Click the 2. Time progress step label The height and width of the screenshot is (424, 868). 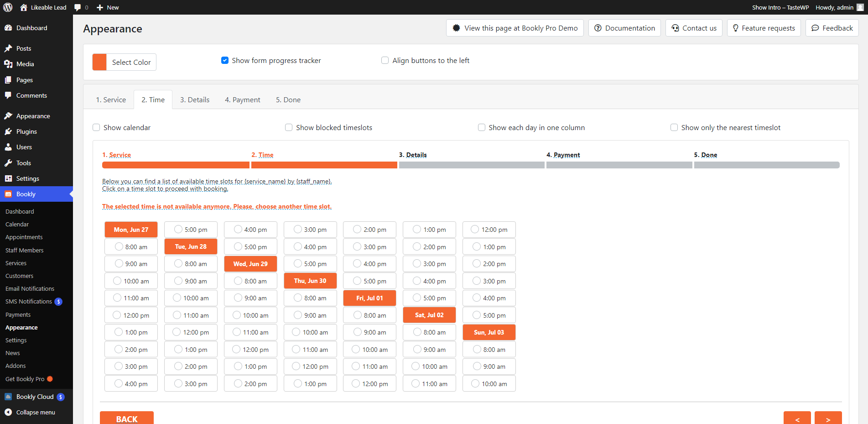click(263, 155)
